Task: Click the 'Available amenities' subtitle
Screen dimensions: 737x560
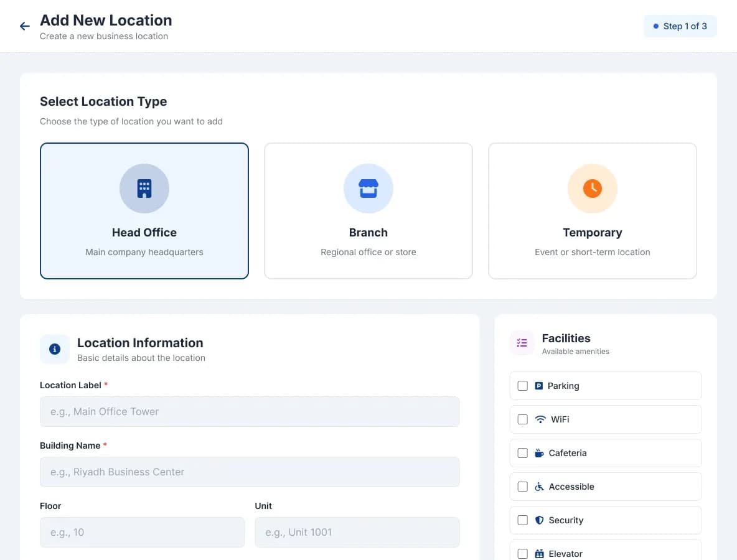Action: (575, 352)
